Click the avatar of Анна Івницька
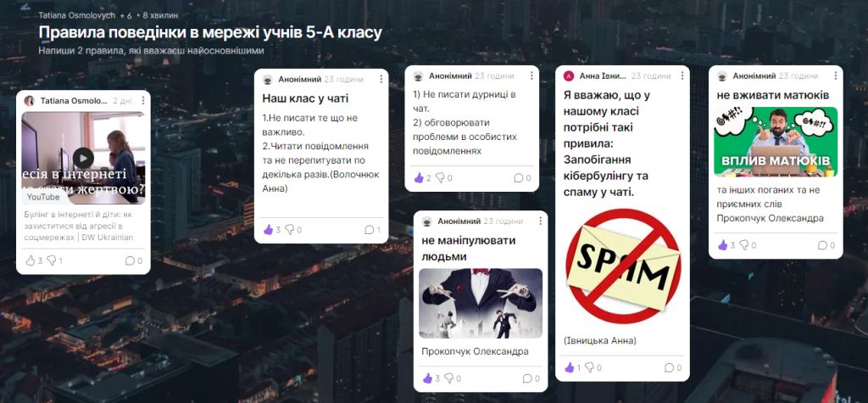Screen dimensions: 868x403 coord(569,76)
